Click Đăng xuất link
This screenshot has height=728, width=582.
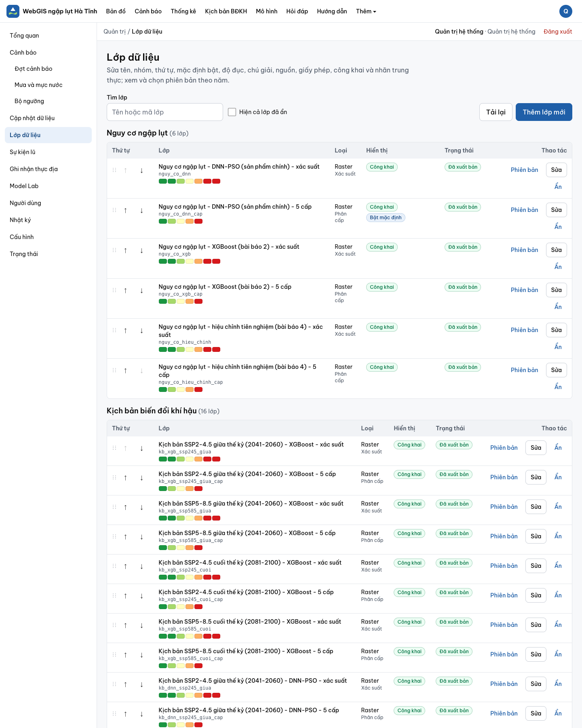557,32
